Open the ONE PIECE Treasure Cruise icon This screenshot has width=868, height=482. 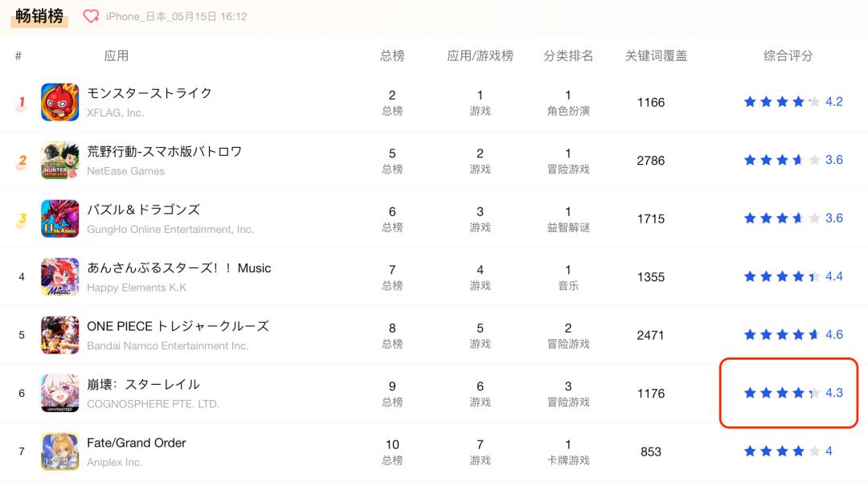[x=60, y=335]
